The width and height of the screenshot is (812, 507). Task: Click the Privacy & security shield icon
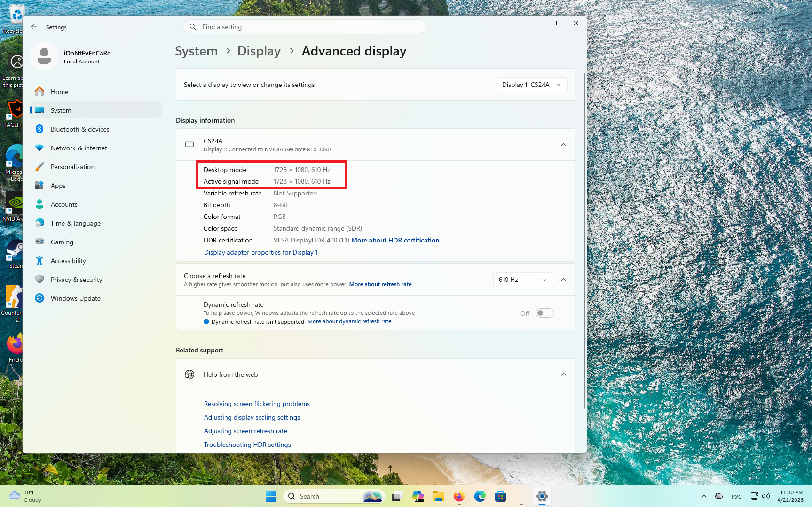(x=39, y=279)
